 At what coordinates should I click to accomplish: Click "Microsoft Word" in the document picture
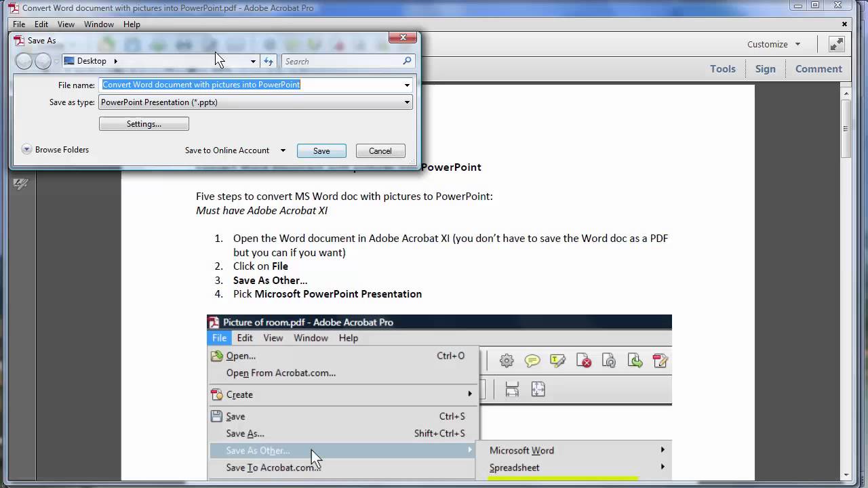521,451
